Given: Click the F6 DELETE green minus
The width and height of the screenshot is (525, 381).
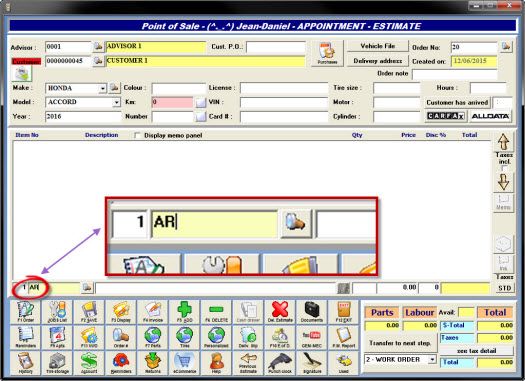Looking at the screenshot, I should click(x=216, y=312).
